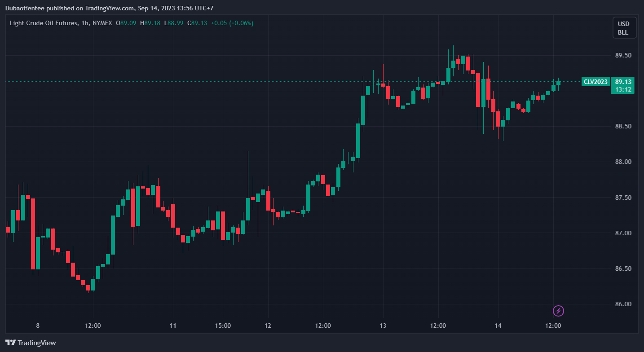Screen dimensions: 644x352
Task: Click the 13:12 candle countdown timer
Action: 623,89
